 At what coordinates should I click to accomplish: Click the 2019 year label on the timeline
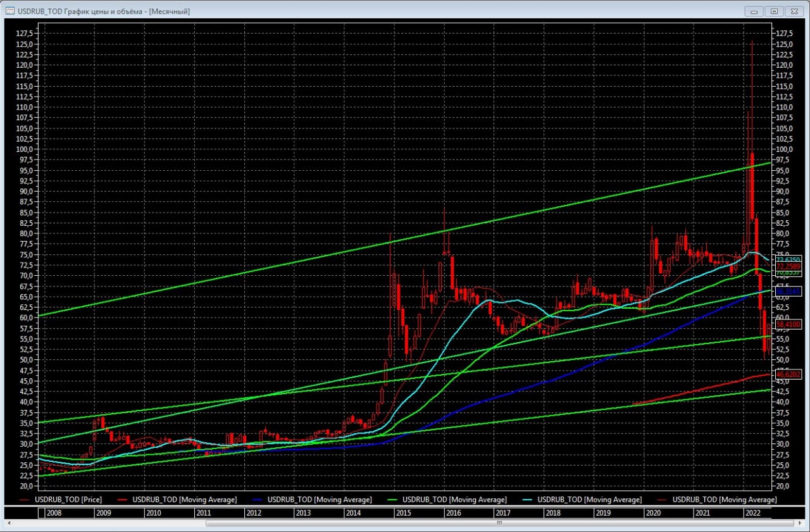coord(604,513)
